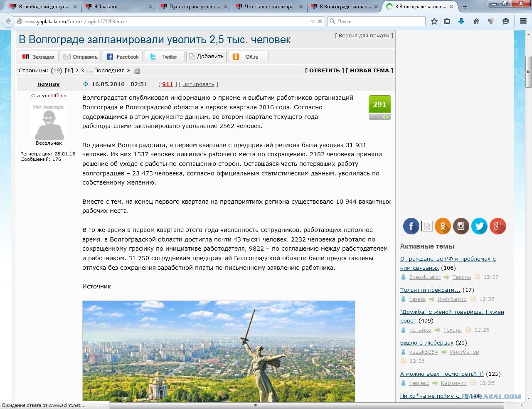Click the browser back arrow button
The image size is (532, 409).
click(x=8, y=21)
